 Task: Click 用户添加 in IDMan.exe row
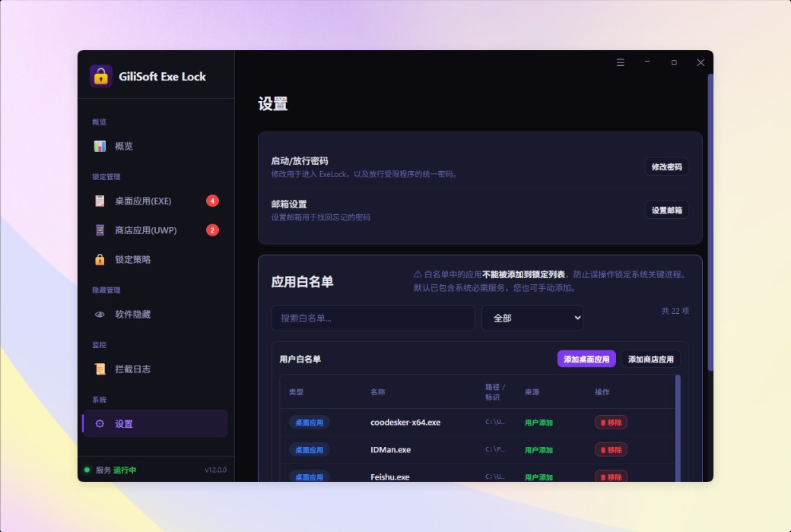click(538, 450)
